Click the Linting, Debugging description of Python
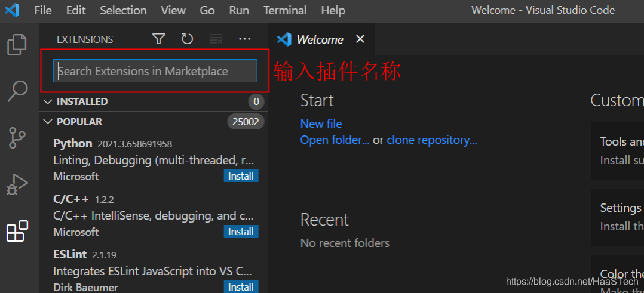Screen dimensions: 644x293 154,160
